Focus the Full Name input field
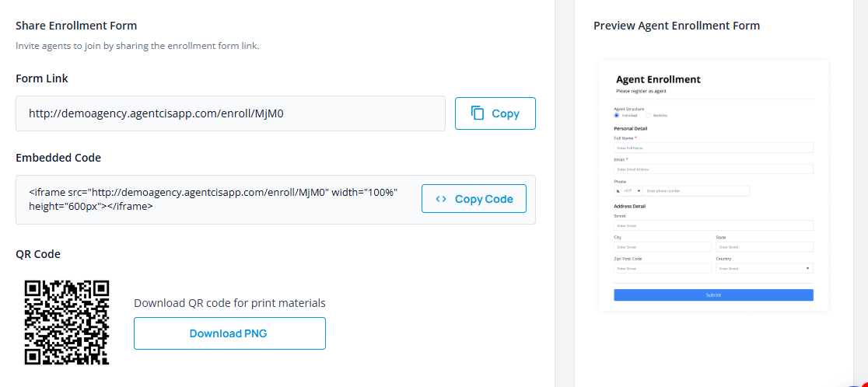 click(x=713, y=148)
